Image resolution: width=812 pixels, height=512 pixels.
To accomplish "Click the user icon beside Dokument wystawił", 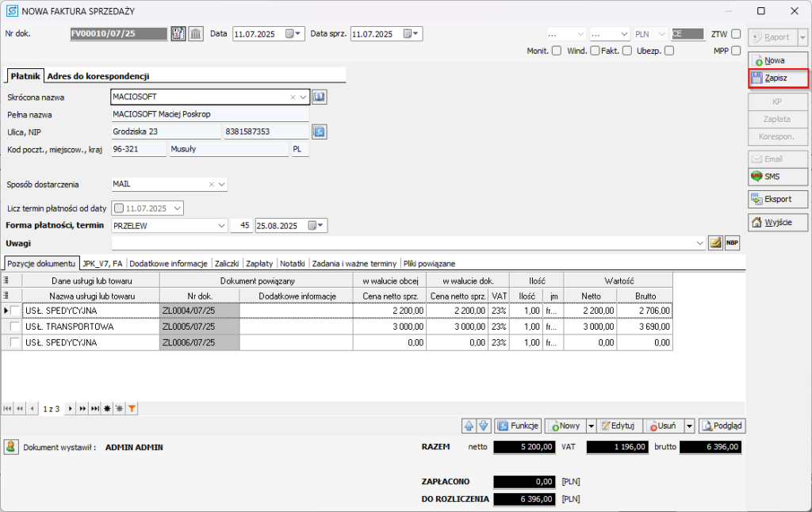I will [11, 447].
